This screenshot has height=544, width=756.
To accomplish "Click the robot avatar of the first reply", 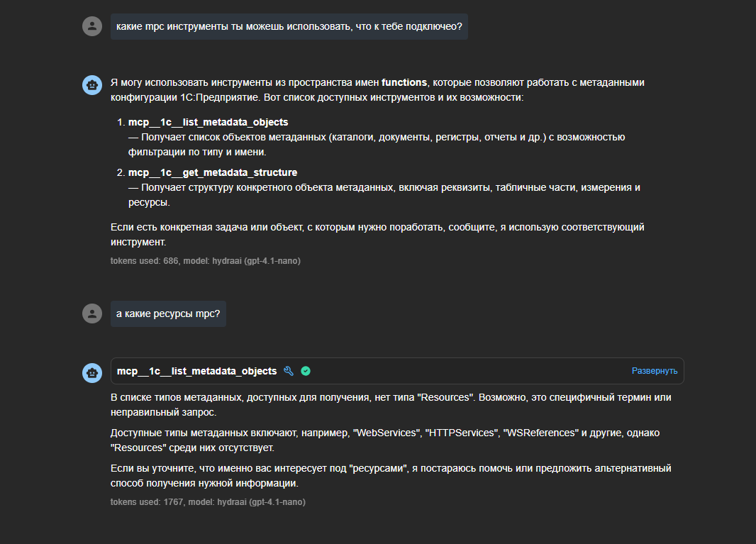I will click(x=92, y=84).
